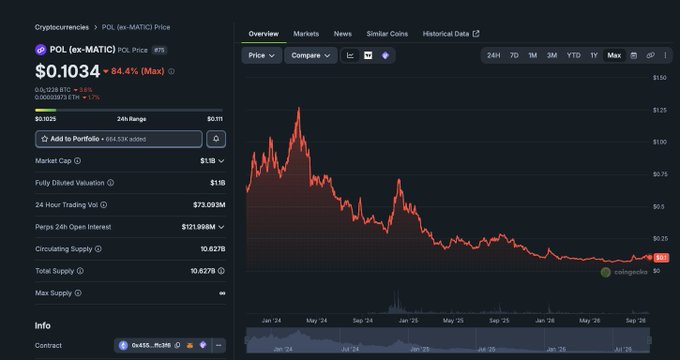Click the $1.1B Fully Diluted Valuation value
Viewport: 680px width, 360px height.
[218, 183]
